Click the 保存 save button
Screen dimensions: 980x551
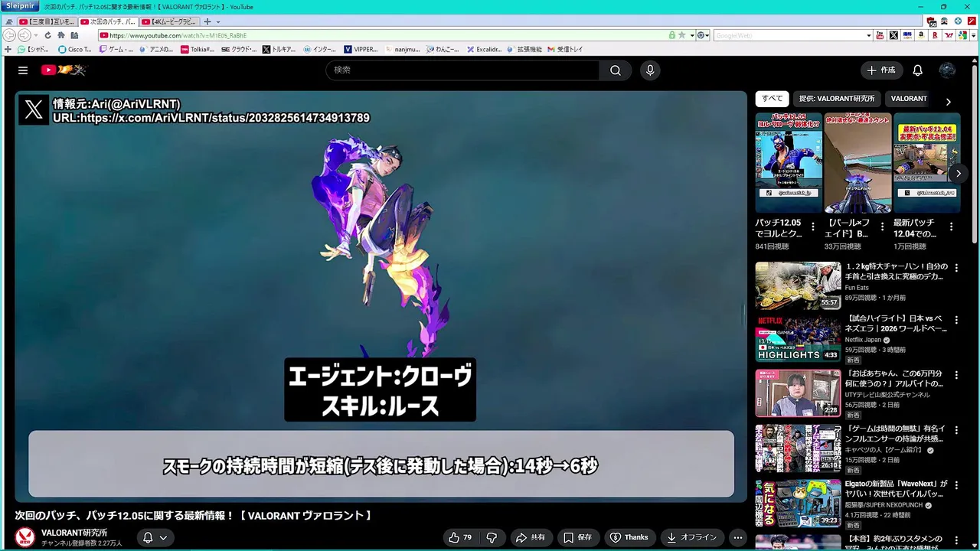578,537
